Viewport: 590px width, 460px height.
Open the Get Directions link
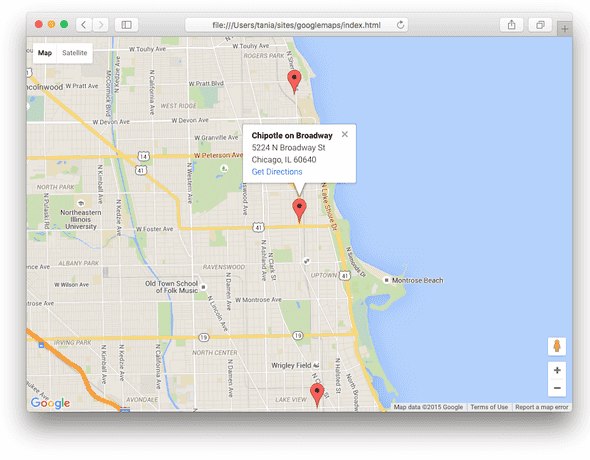click(x=277, y=172)
